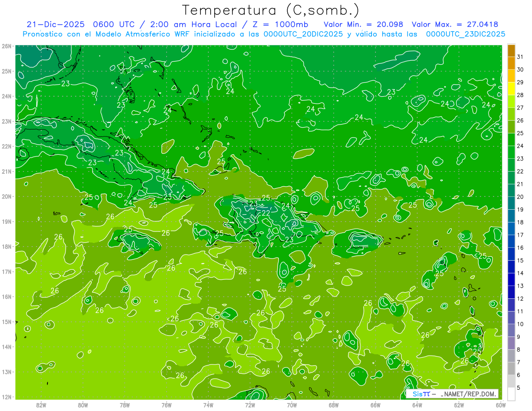Click the '0000UTC_23DIC2025' valid-until time
Image resolution: width=532 pixels, height=411 pixels.
[465, 34]
